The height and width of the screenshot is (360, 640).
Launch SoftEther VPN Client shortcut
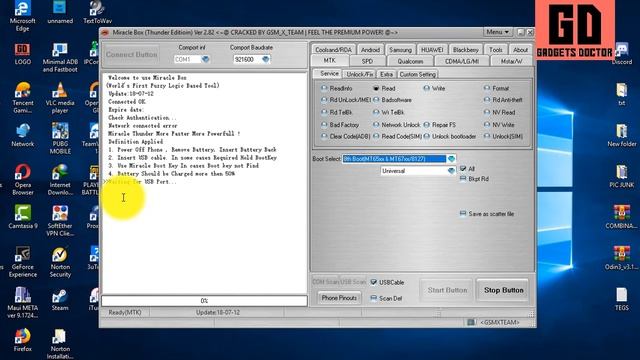pos(60,221)
